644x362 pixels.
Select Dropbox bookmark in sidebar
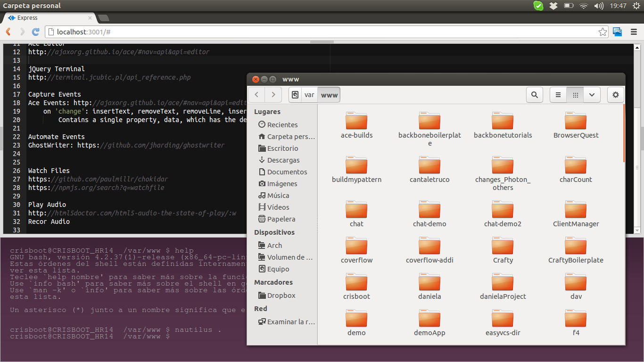click(281, 296)
